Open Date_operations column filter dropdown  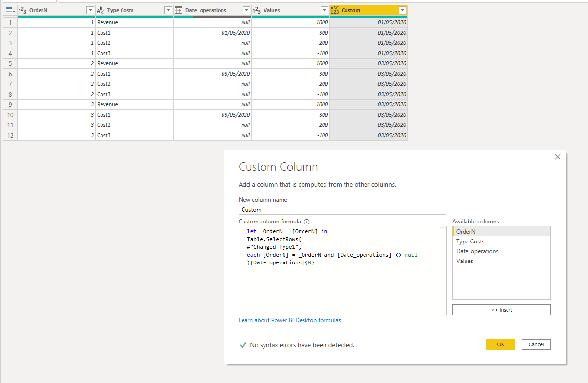(246, 10)
